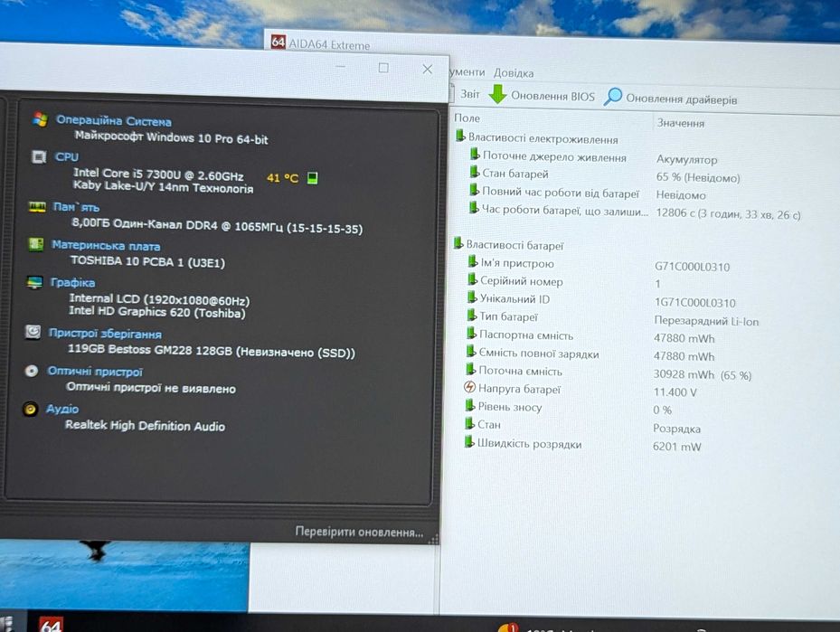The height and width of the screenshot is (632, 840).
Task: Click the monitor icon beside Графіка
Action: tap(34, 282)
